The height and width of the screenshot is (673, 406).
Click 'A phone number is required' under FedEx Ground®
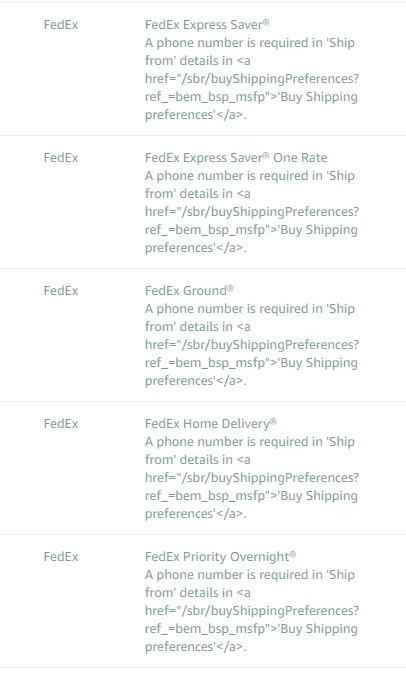[x=223, y=309]
